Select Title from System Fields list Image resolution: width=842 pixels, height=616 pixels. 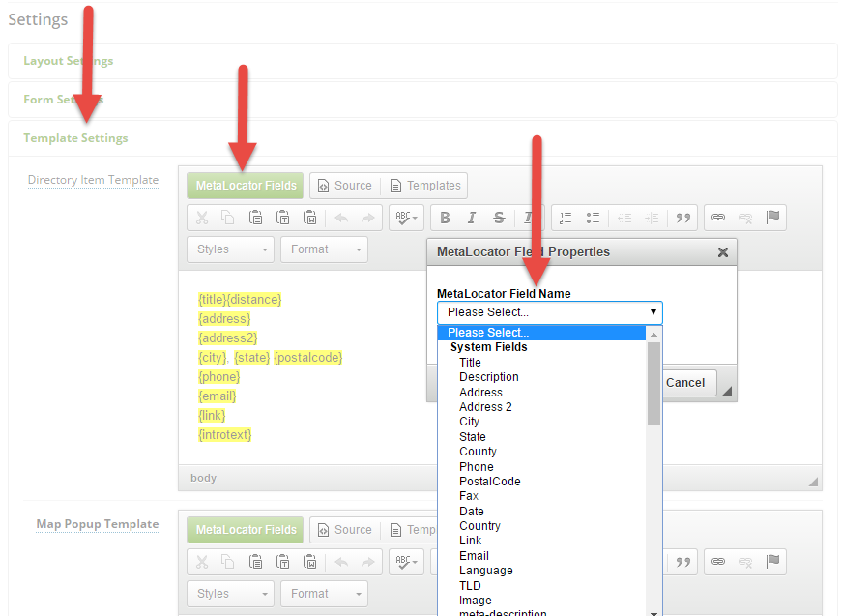point(470,363)
